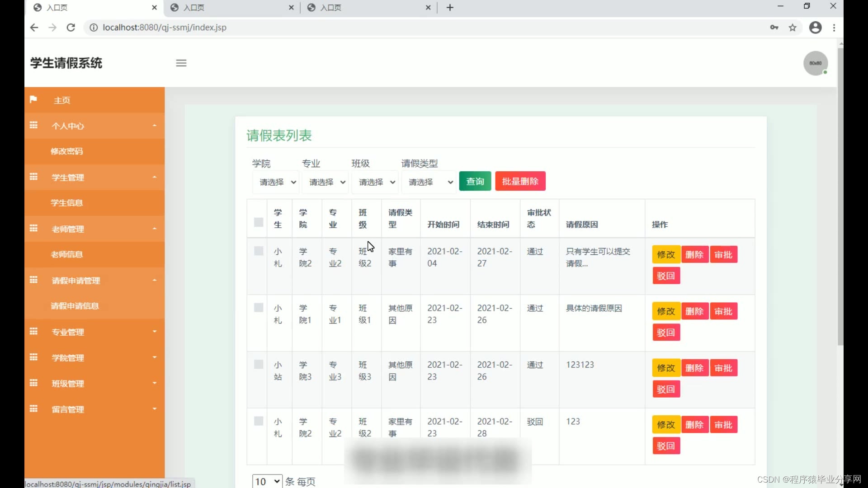Check the first row 小札 checkbox
The width and height of the screenshot is (868, 488).
(259, 251)
